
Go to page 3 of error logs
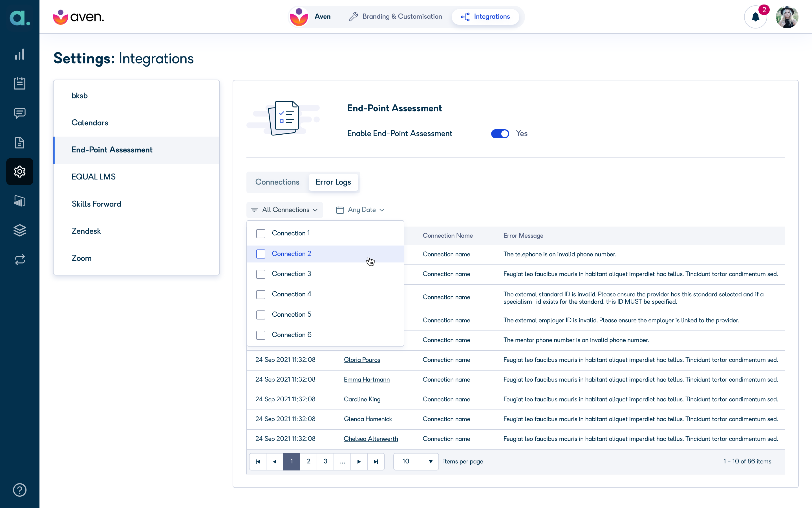click(325, 461)
